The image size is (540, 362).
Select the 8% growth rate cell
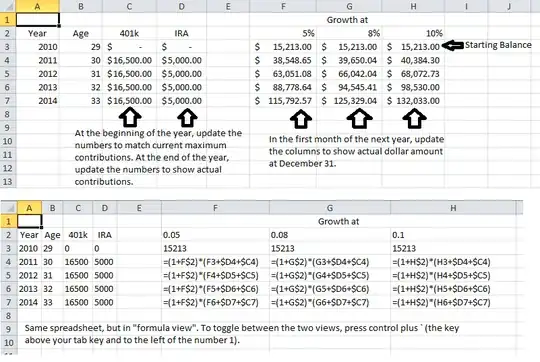tap(349, 33)
